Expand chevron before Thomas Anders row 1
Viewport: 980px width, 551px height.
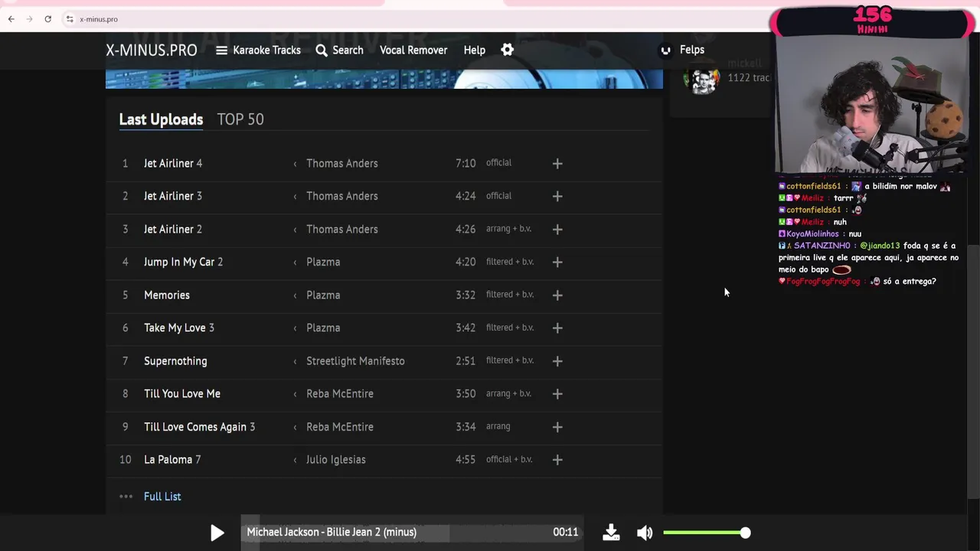295,163
